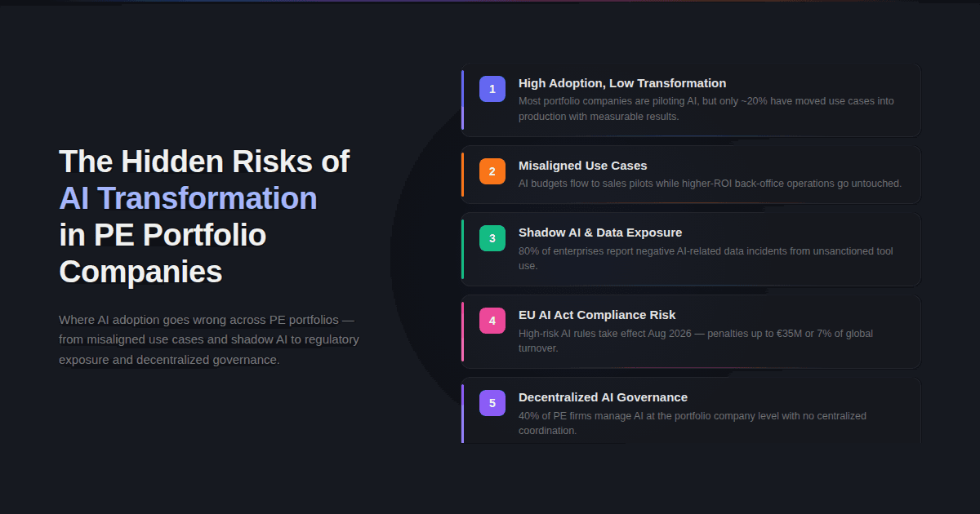Image resolution: width=980 pixels, height=514 pixels.
Task: Click the purple badge numbered 5
Action: [x=492, y=402]
